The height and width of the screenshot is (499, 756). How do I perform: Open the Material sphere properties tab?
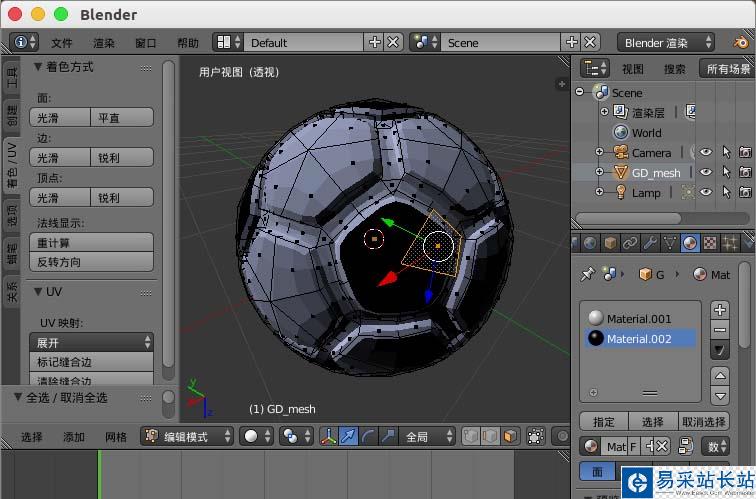690,243
